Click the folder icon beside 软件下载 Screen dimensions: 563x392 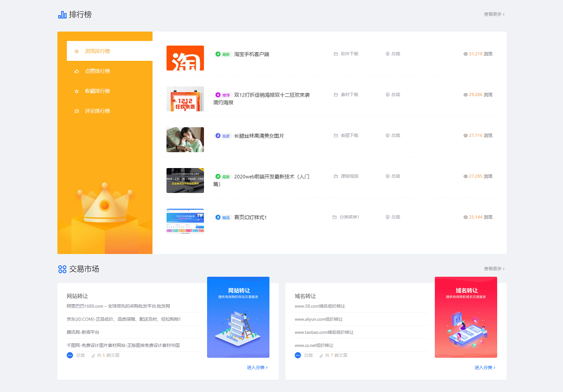336,54
